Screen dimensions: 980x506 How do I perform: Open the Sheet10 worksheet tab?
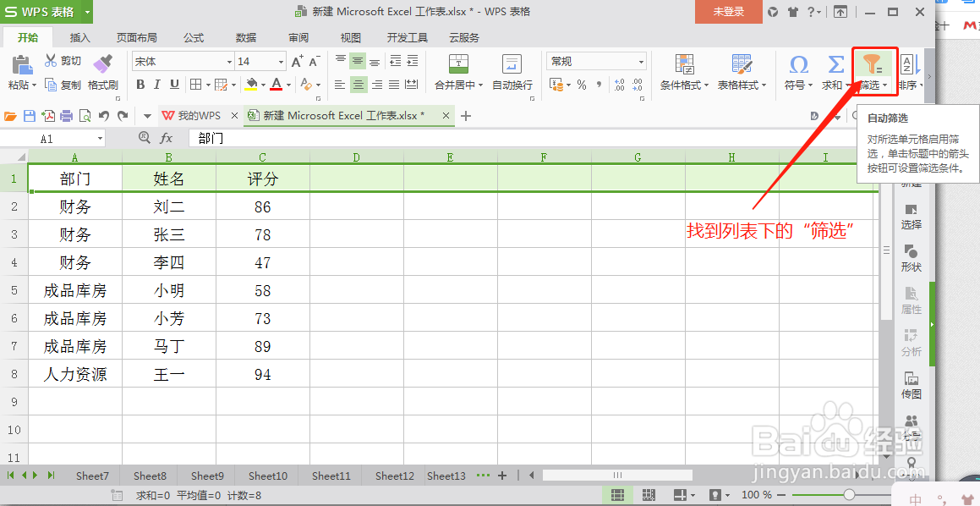click(x=266, y=476)
